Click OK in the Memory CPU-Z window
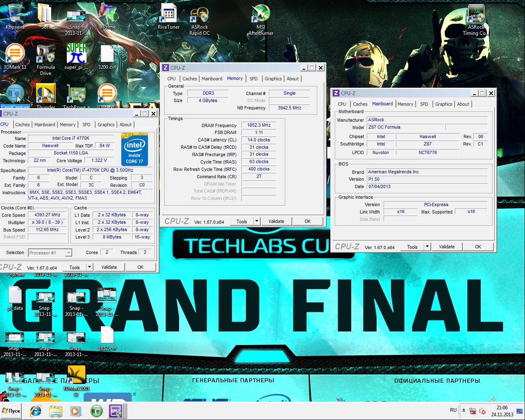525x420 pixels. pyautogui.click(x=307, y=221)
